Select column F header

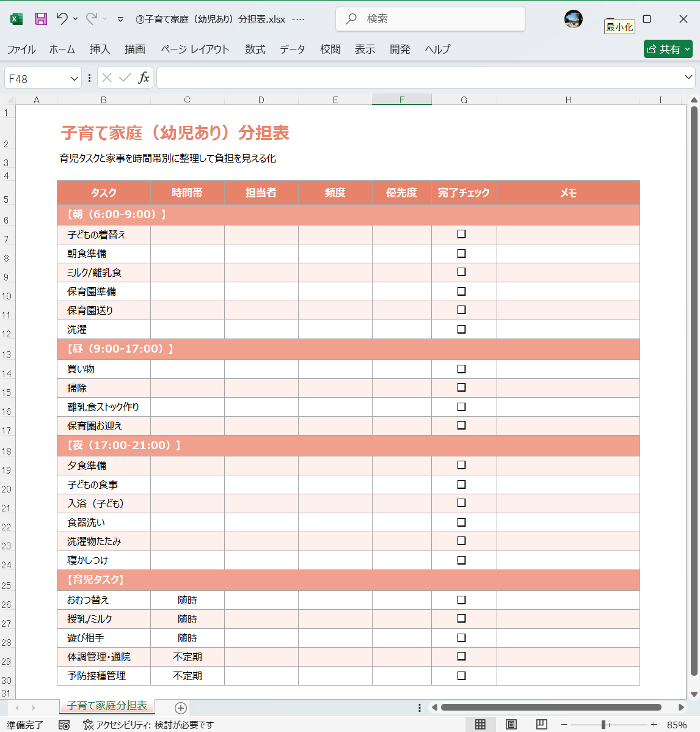point(402,100)
